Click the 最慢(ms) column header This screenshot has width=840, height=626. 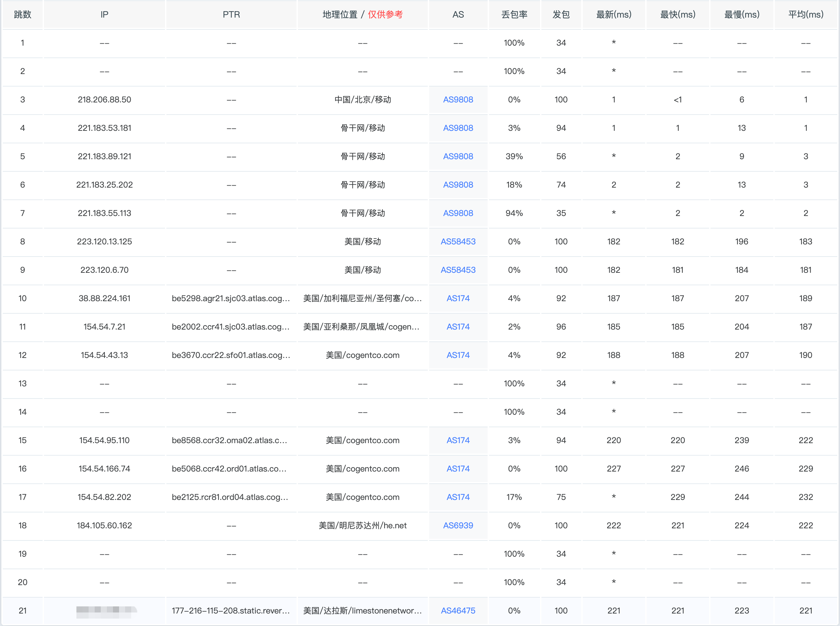coord(742,15)
